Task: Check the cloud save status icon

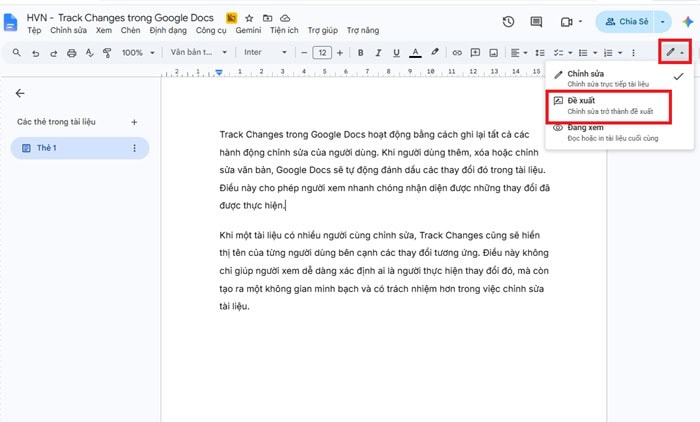Action: point(285,18)
